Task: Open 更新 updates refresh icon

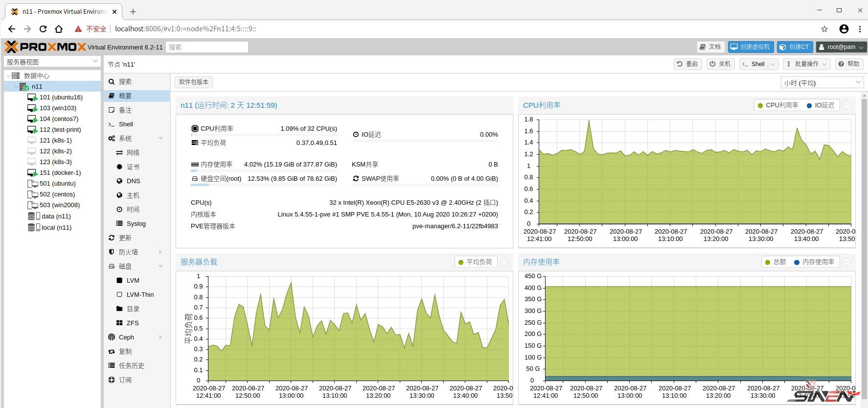Action: [x=112, y=238]
